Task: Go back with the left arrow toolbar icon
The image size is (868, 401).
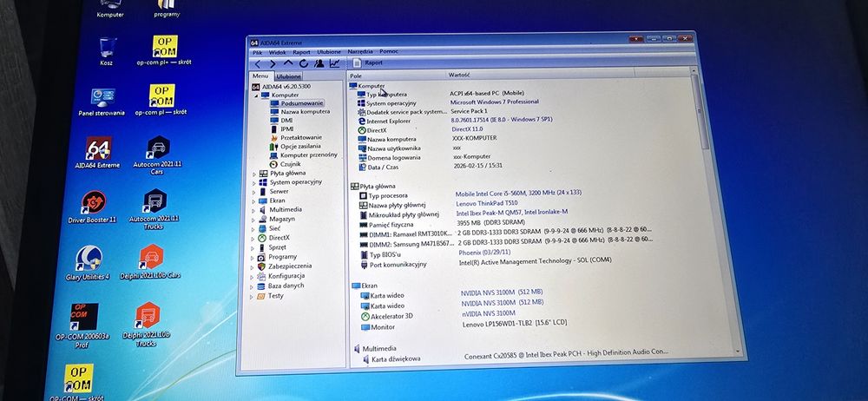Action: coord(258,63)
